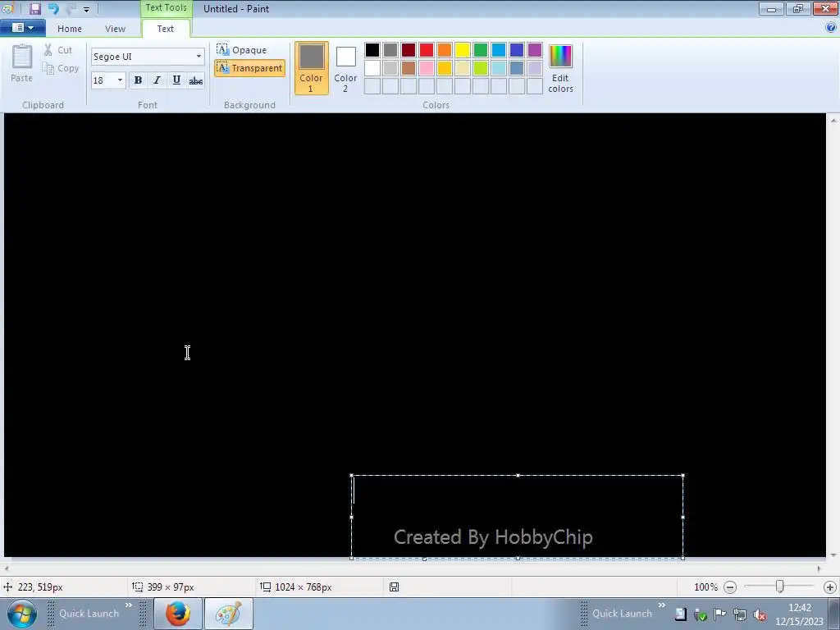The width and height of the screenshot is (840, 630).
Task: Pick the brown color swatch
Action: pos(409,68)
